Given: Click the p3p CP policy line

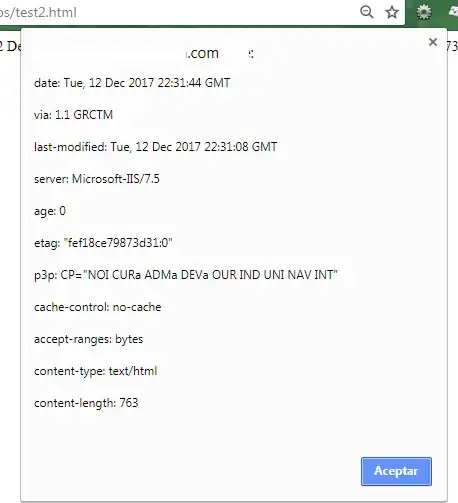Looking at the screenshot, I should click(x=186, y=275).
